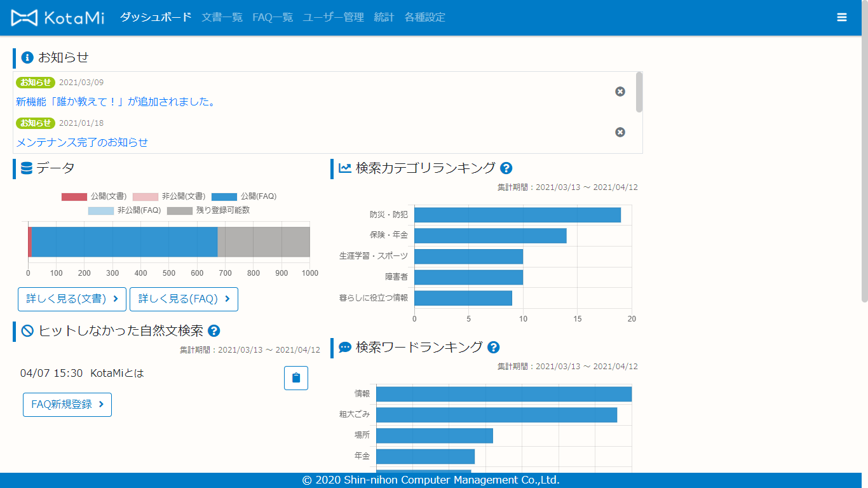Click clipboard icon for KotaMiとは entry
Screen dimensions: 868x488
pos(295,378)
